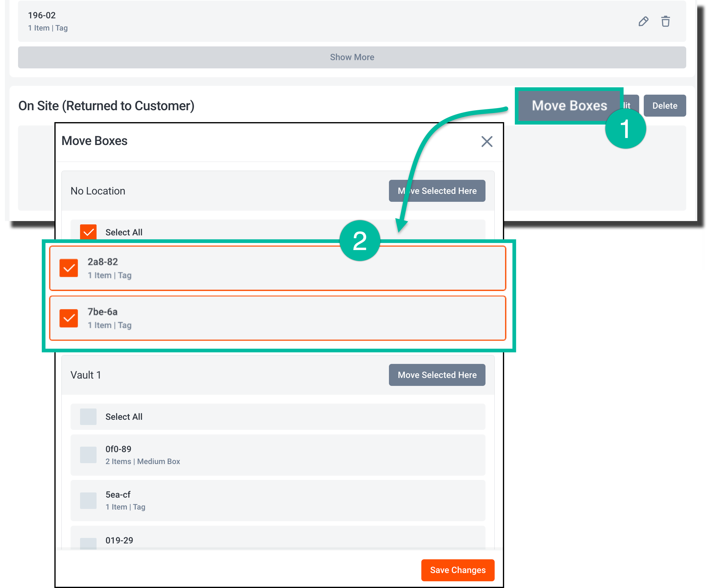Click the pencil edit icon for box 196-02
Screen dimensions: 707x588
[643, 22]
